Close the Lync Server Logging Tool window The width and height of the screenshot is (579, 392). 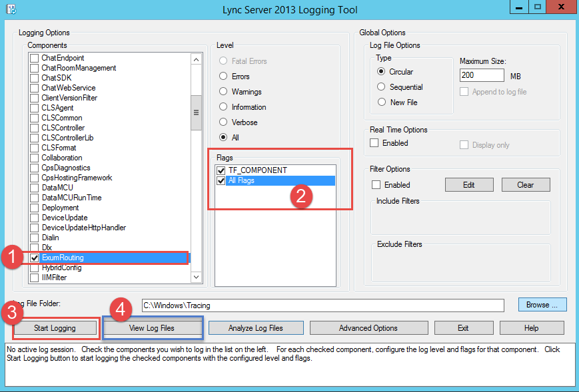561,7
